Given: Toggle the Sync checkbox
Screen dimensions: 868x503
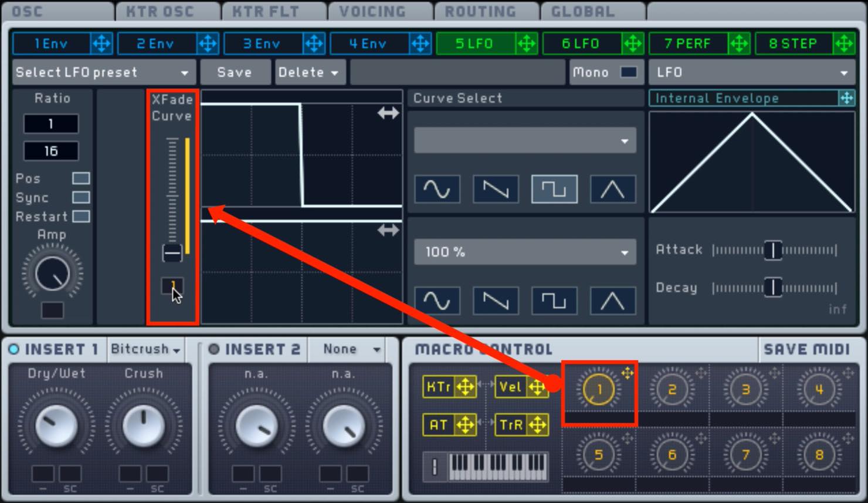Looking at the screenshot, I should point(81,197).
